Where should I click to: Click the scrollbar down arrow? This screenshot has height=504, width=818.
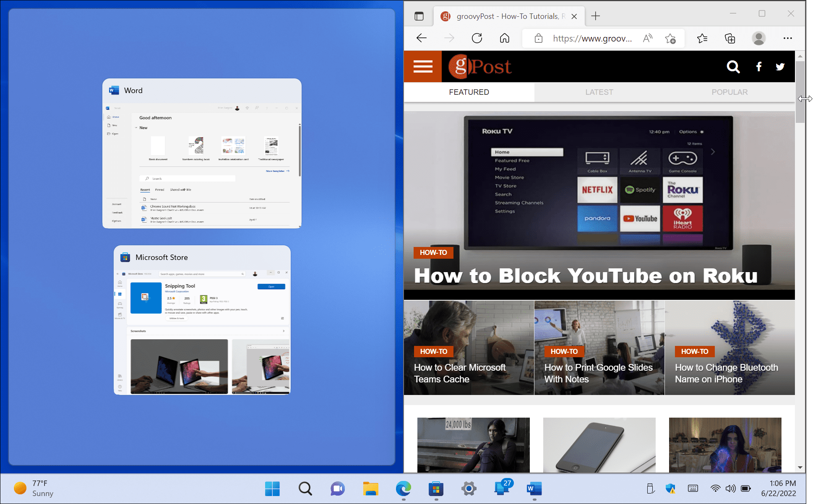coord(800,467)
